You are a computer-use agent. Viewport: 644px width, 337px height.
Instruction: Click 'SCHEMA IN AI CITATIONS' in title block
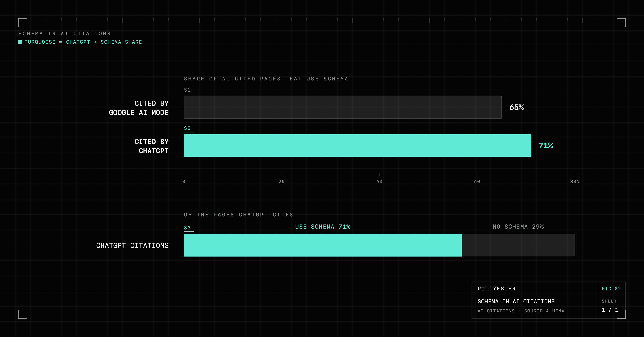click(x=516, y=302)
